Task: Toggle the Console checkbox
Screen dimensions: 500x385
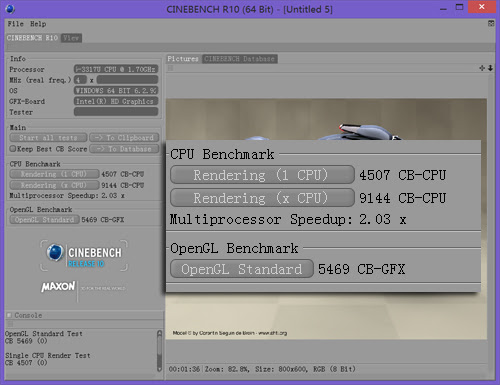Action: tap(9, 315)
